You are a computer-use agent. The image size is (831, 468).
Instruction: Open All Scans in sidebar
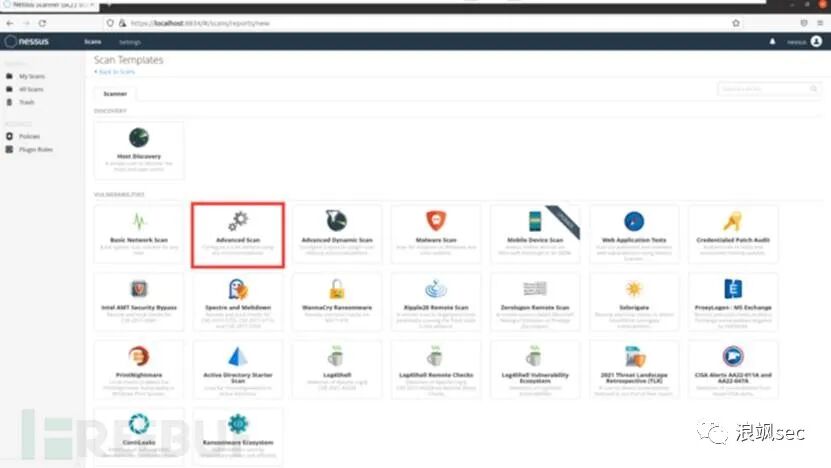[x=31, y=89]
